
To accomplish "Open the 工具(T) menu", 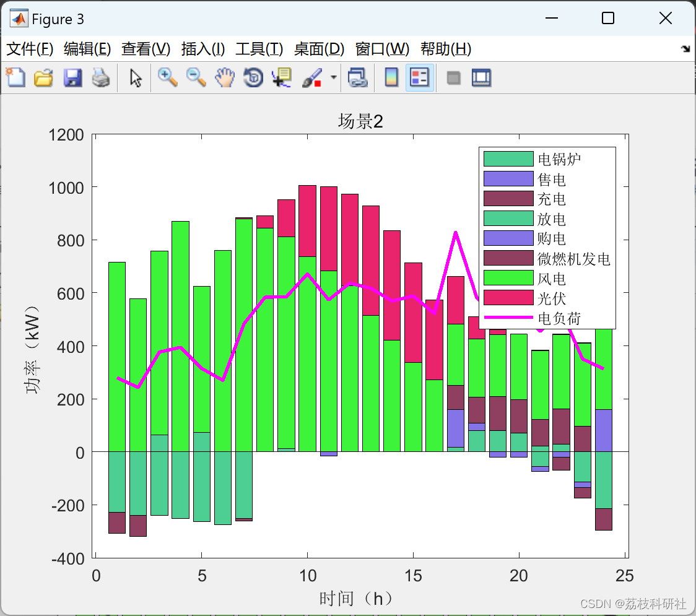I will pyautogui.click(x=259, y=49).
